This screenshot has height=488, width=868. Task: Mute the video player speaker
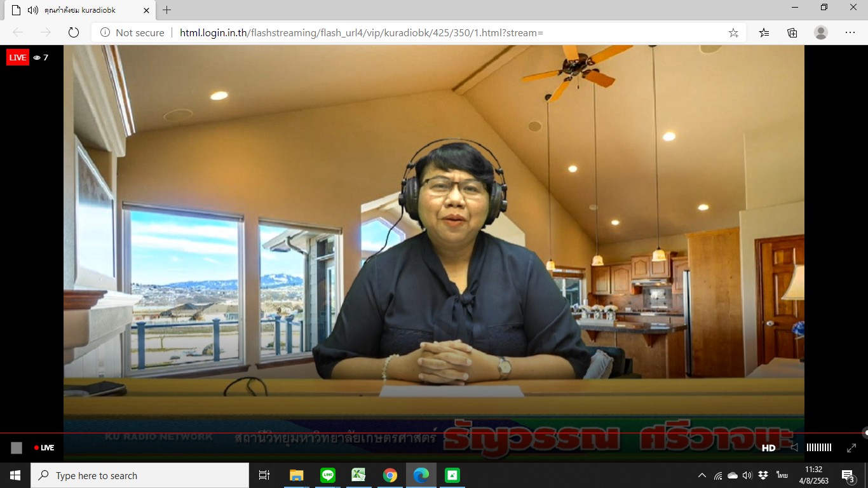794,448
